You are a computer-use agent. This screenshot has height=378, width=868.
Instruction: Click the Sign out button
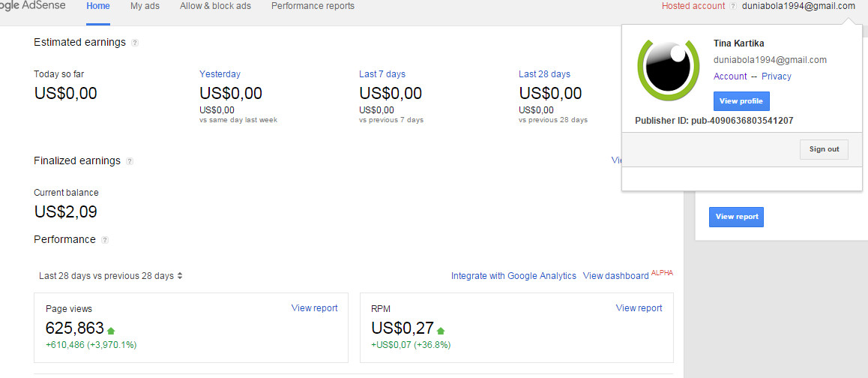coord(825,149)
